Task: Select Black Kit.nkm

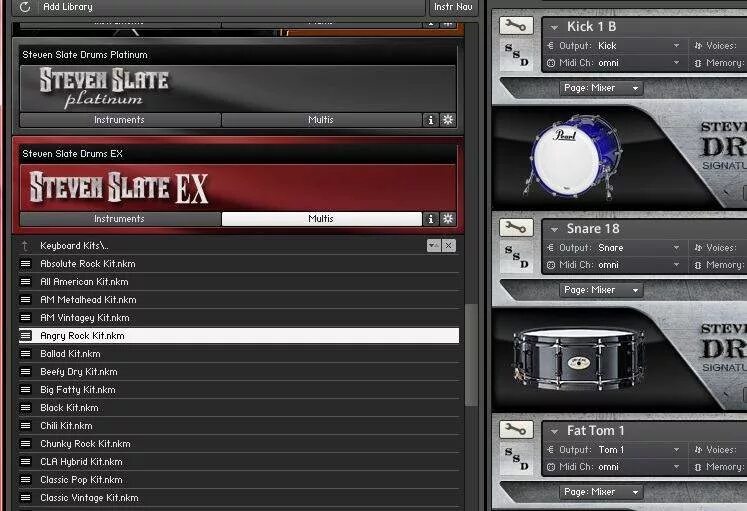Action: click(x=239, y=408)
